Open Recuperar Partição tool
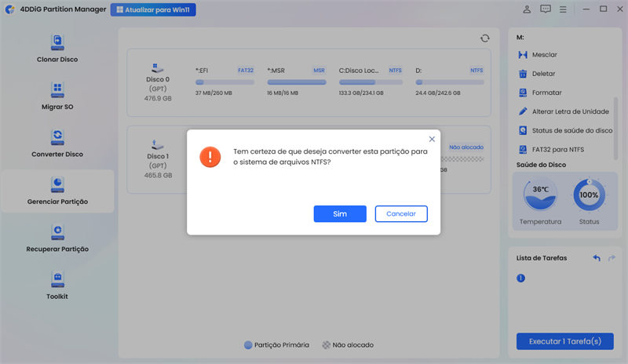Image resolution: width=628 pixels, height=364 pixels. coord(57,238)
